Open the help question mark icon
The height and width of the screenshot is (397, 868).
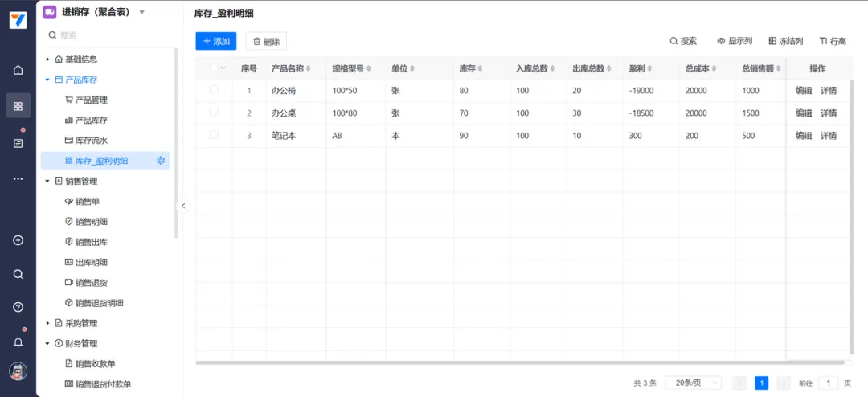click(x=18, y=307)
